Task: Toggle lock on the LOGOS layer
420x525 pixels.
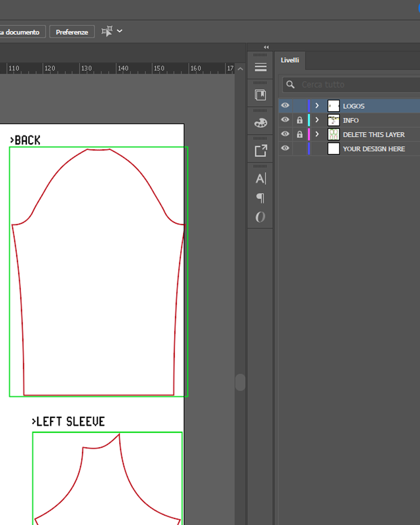Action: coord(300,106)
